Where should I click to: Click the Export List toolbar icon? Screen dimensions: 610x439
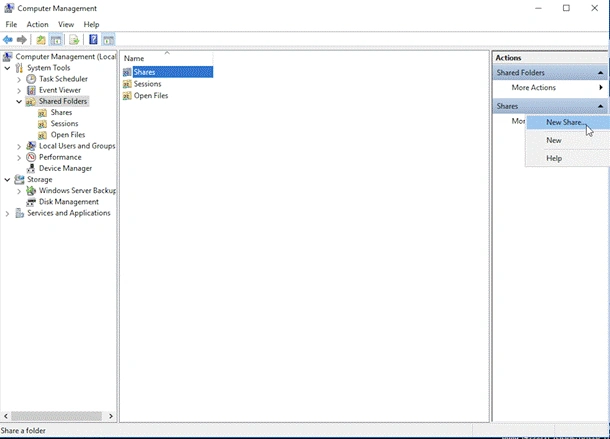point(74,40)
